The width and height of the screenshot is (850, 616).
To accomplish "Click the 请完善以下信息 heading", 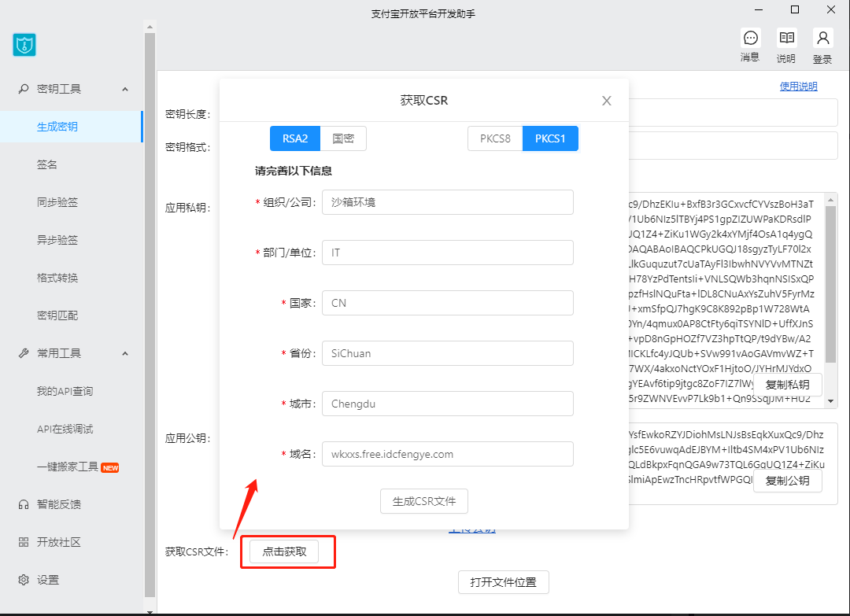I will click(294, 172).
